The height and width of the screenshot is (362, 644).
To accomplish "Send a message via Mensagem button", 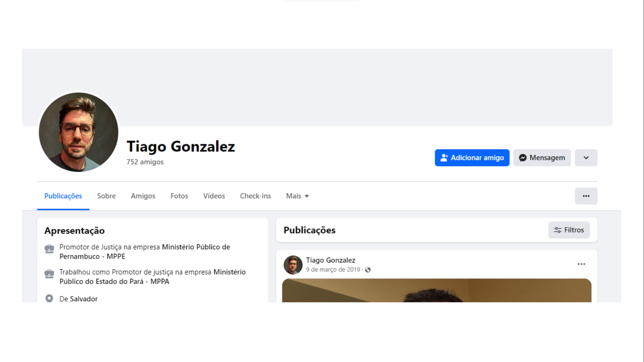I will click(x=542, y=158).
